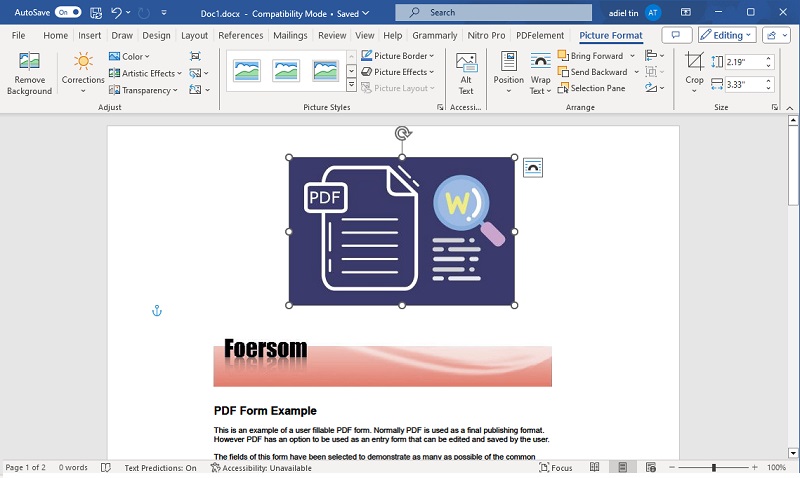Switch to the Mailings tab
The height and width of the screenshot is (478, 800).
coord(290,35)
